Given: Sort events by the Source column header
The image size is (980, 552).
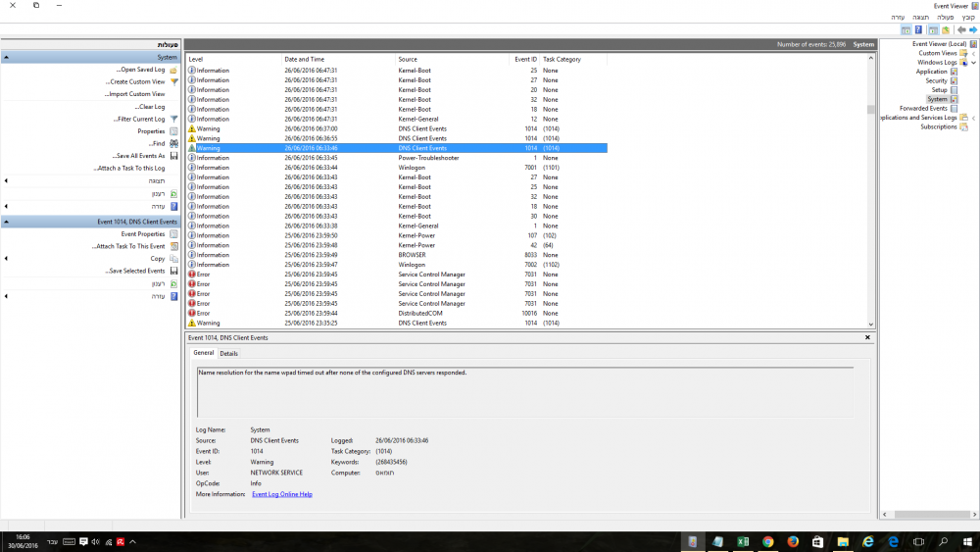Looking at the screenshot, I should tap(452, 60).
